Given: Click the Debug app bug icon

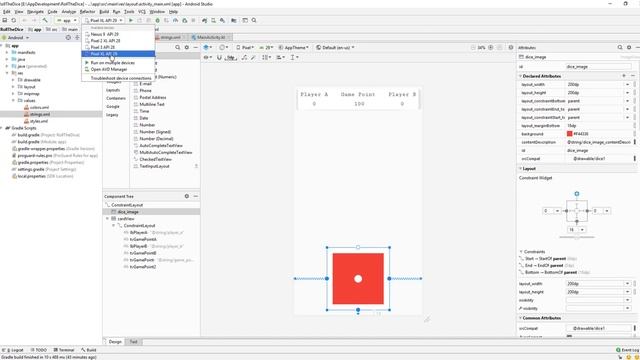Looking at the screenshot, I should click(157, 20).
